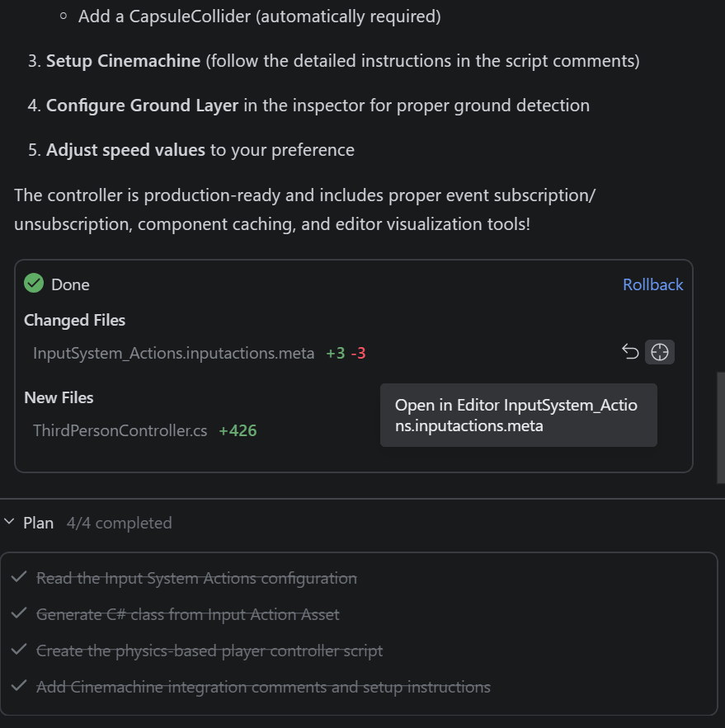Click the +3 added lines indicator

click(x=335, y=353)
